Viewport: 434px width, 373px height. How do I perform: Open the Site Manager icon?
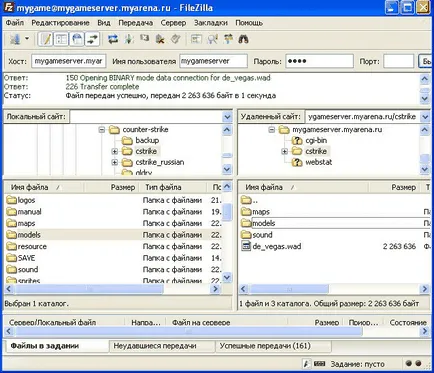14,39
